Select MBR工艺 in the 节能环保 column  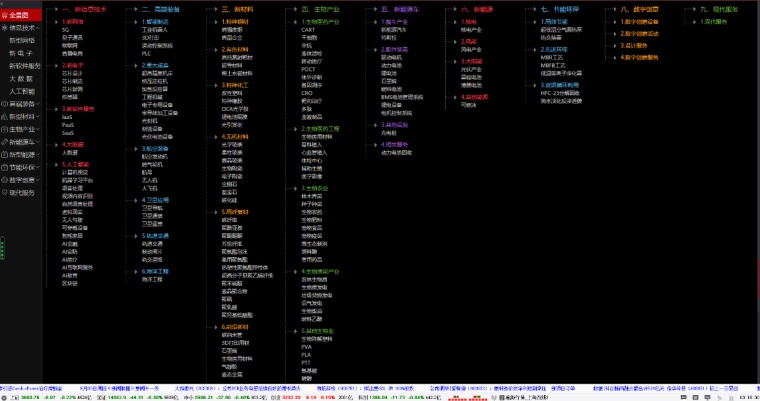click(x=553, y=57)
